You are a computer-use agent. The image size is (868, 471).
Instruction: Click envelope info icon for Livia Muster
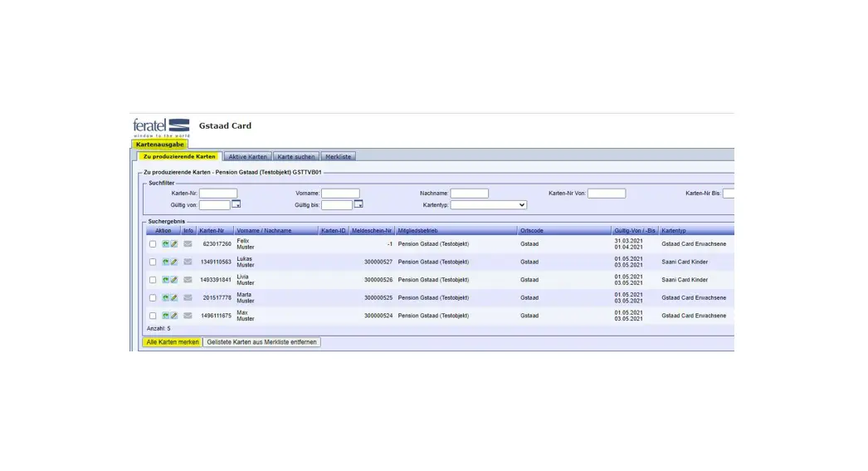click(x=188, y=280)
